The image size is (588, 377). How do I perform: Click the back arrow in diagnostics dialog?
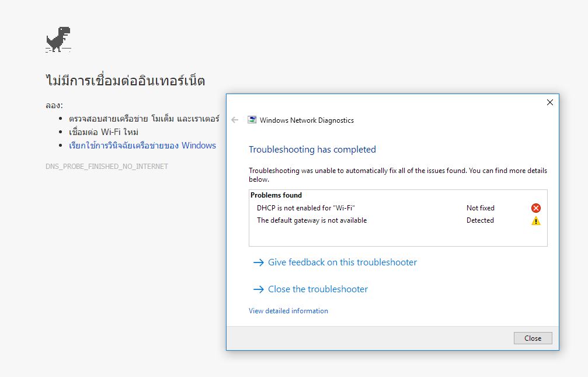pyautogui.click(x=235, y=120)
